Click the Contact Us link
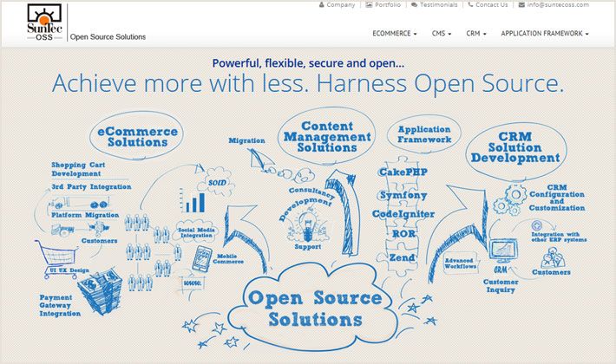The image size is (616, 364). [x=488, y=5]
